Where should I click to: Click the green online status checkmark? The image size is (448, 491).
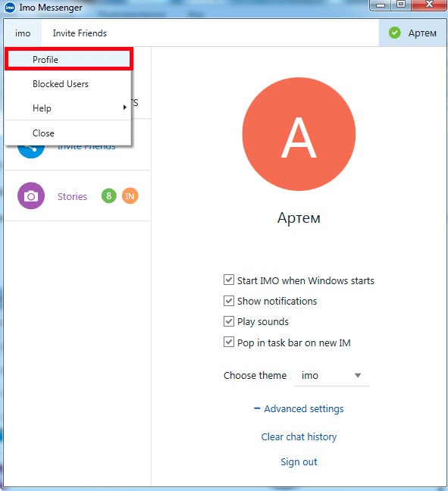coord(395,33)
